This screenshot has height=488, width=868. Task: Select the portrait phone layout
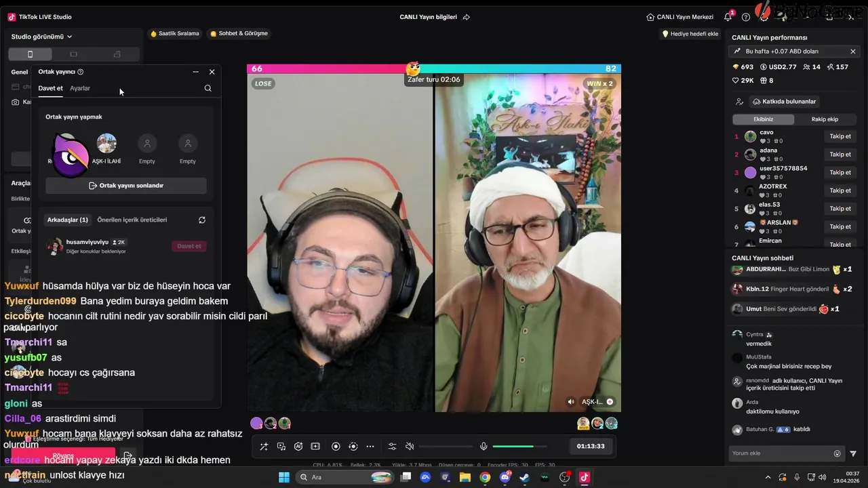click(x=30, y=54)
